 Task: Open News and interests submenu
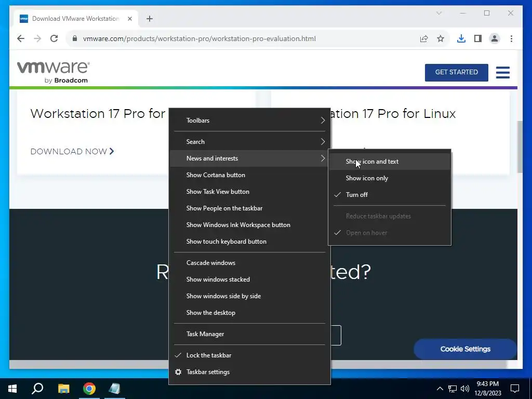coord(250,158)
